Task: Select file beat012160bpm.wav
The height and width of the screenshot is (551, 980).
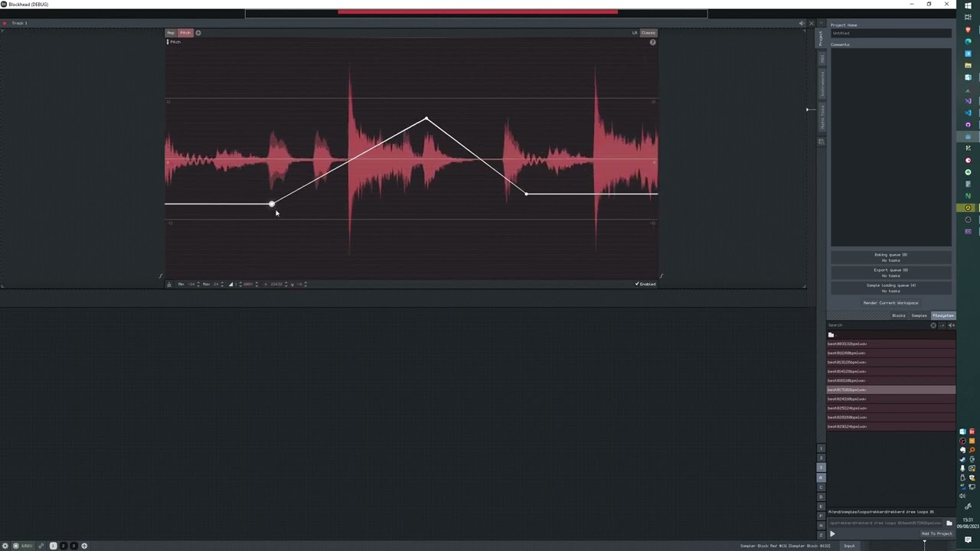Action: point(891,353)
